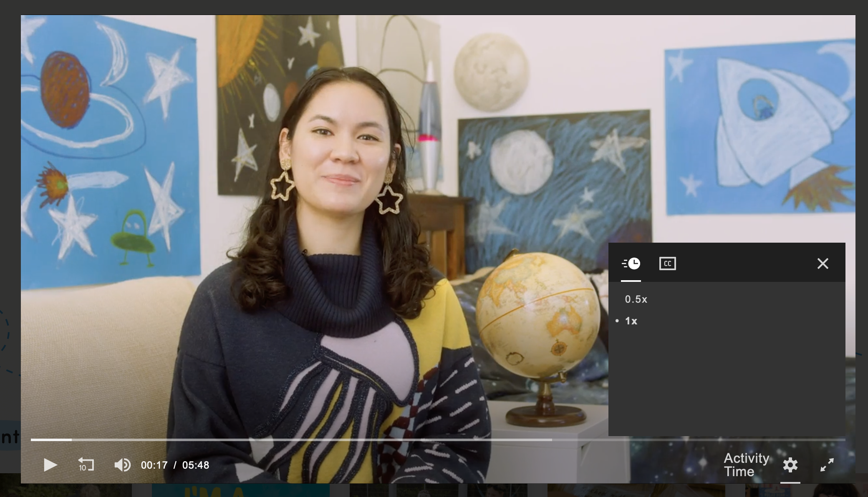Switch to the closed captions tab

coord(668,264)
